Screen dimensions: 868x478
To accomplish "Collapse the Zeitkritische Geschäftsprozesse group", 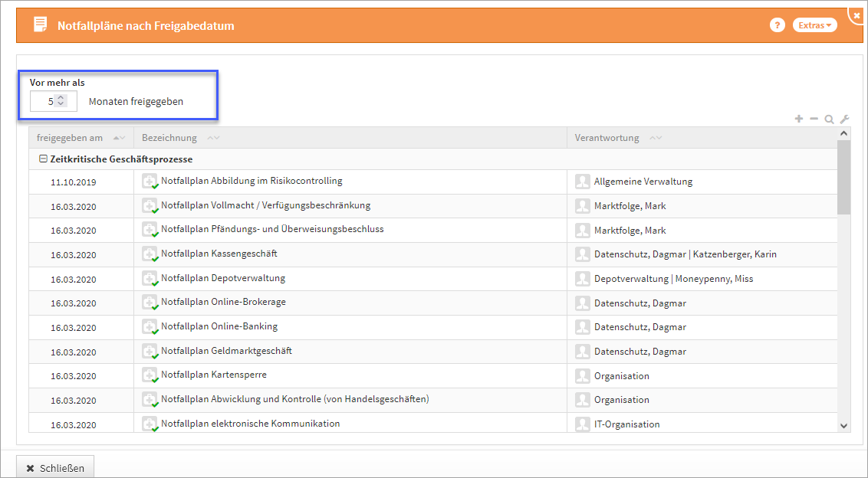I will (43, 159).
